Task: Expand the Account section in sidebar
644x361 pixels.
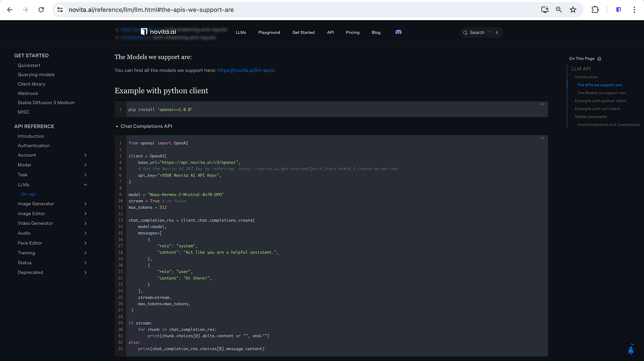Action: click(85, 155)
